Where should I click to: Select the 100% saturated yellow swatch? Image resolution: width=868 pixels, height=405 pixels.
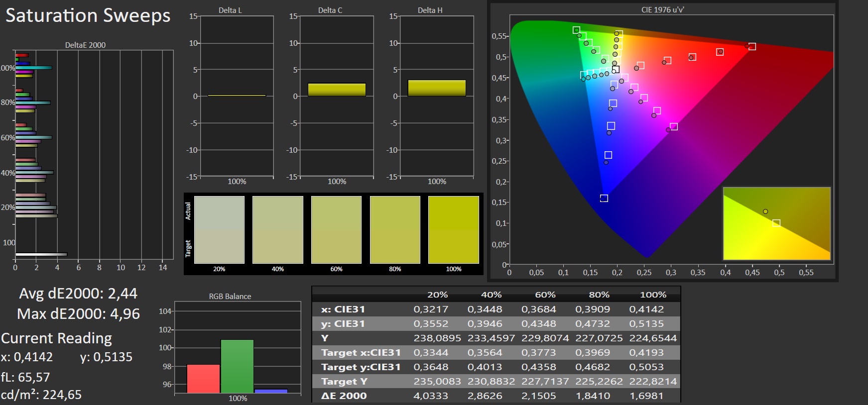453,229
